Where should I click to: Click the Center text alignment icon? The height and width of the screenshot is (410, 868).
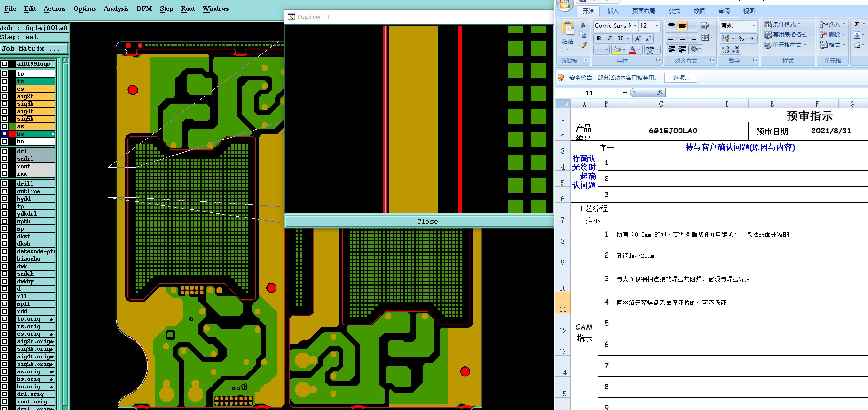(682, 38)
